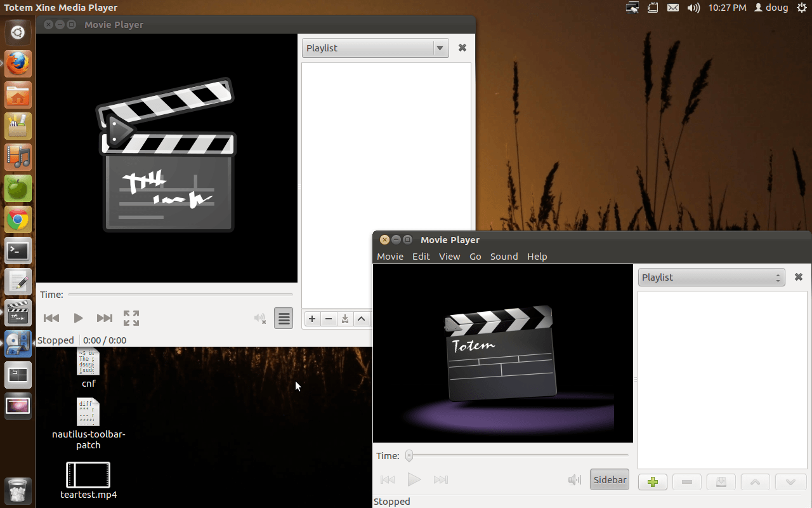The image size is (812, 508).
Task: Launch Google Chrome from the launcher
Action: pyautogui.click(x=18, y=220)
